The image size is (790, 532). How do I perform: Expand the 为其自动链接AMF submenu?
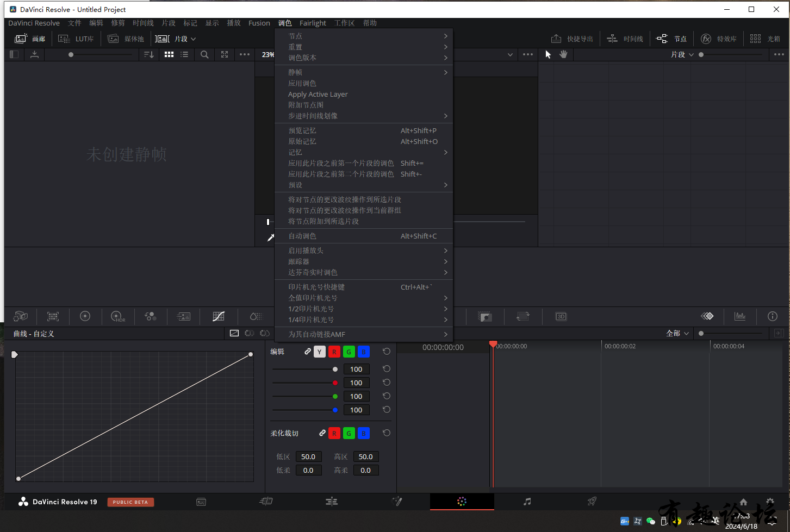pyautogui.click(x=364, y=334)
